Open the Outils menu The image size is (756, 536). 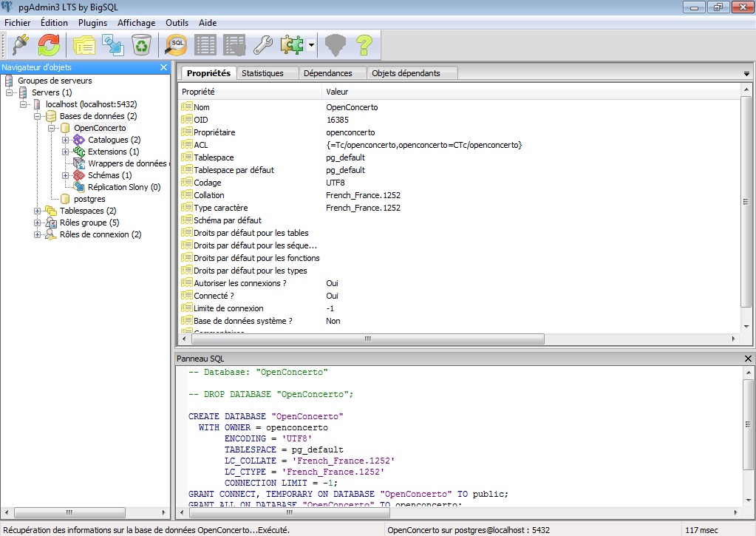[x=177, y=23]
